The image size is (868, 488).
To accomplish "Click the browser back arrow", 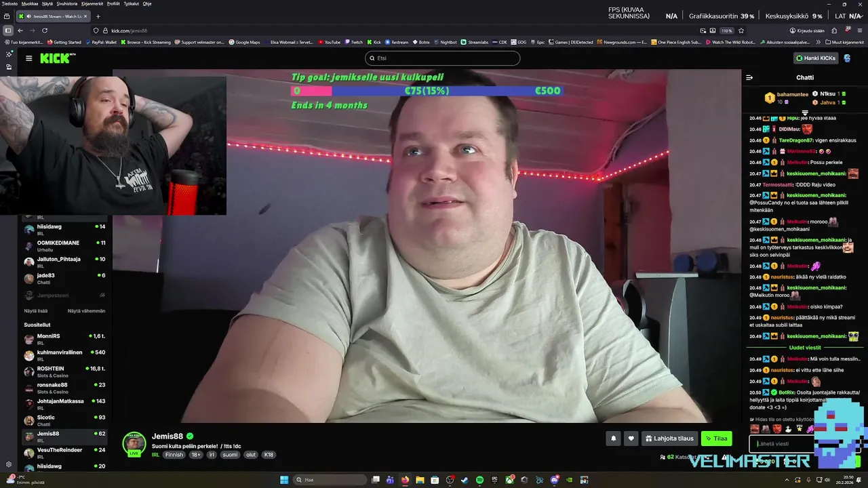I will tap(20, 30).
